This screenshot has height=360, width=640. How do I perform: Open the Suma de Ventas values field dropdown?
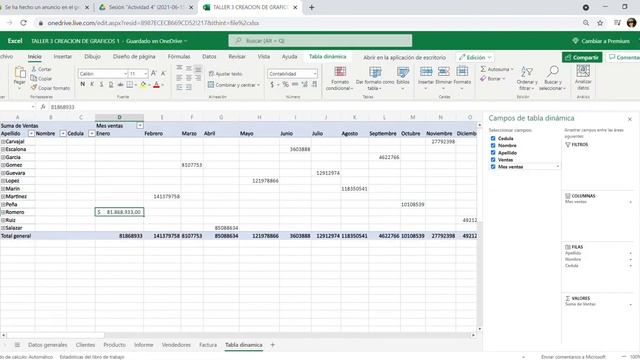coord(631,304)
